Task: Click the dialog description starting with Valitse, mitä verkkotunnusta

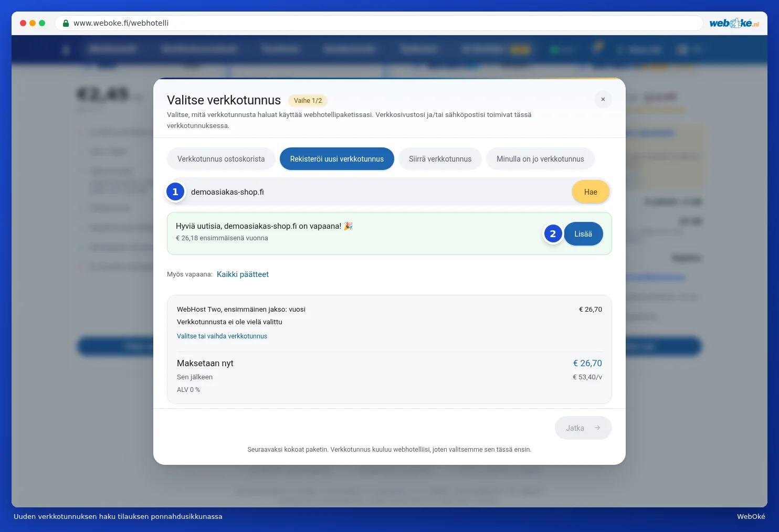Action: point(349,120)
